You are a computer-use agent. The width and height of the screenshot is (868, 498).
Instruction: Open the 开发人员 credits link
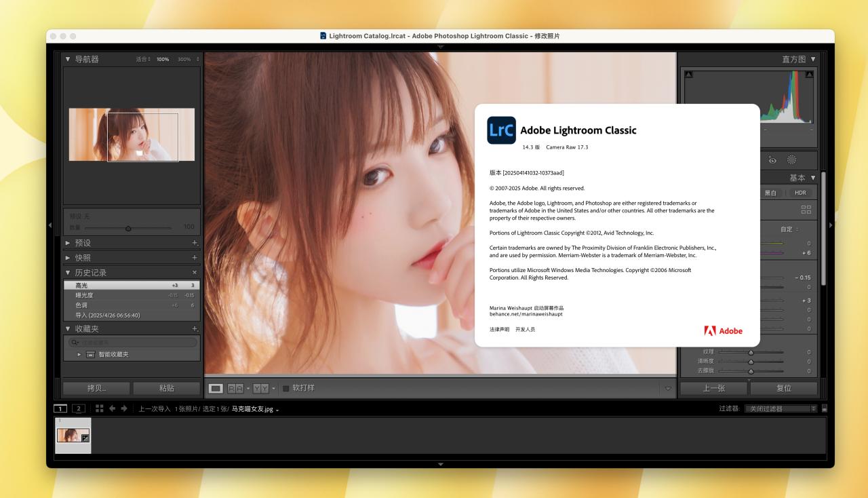tap(525, 329)
